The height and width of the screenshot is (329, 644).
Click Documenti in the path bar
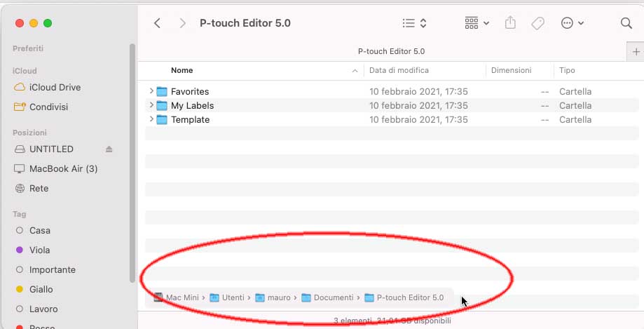point(327,297)
